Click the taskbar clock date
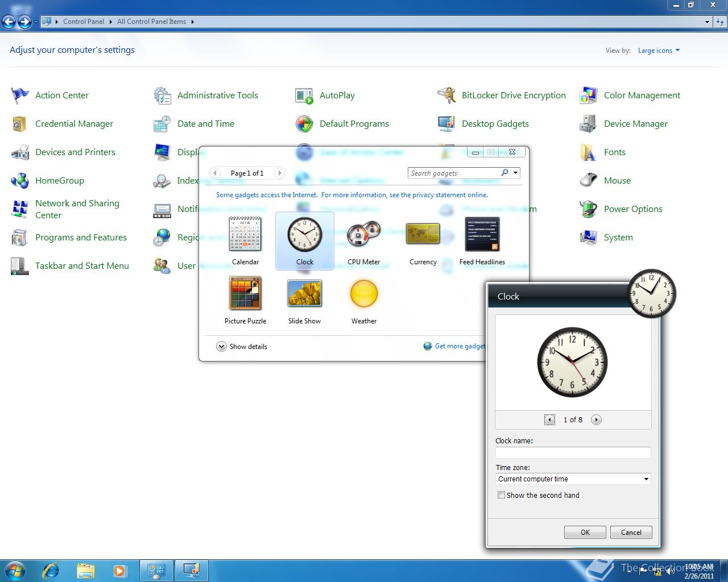The height and width of the screenshot is (582, 728). coord(699,576)
